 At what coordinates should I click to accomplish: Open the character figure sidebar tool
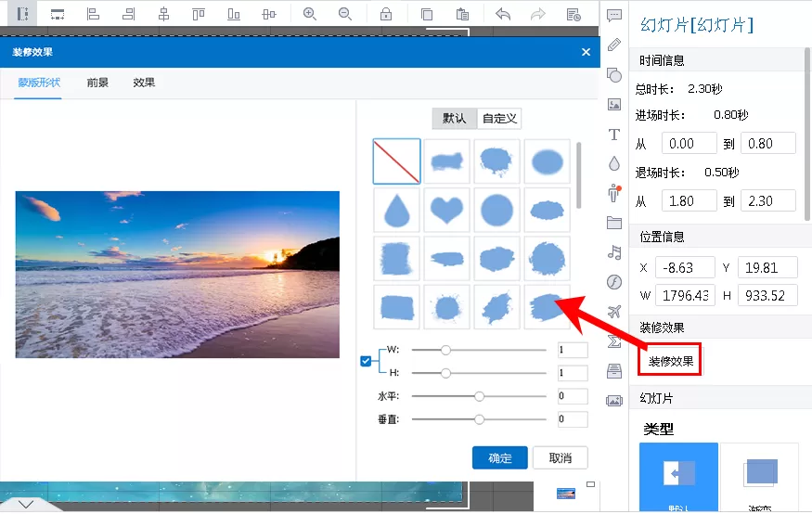(614, 193)
